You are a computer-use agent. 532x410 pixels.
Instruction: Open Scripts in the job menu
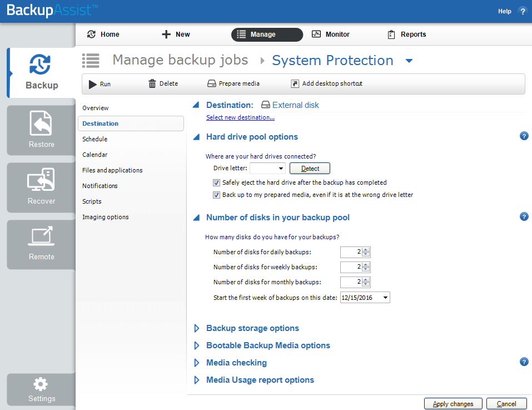92,201
